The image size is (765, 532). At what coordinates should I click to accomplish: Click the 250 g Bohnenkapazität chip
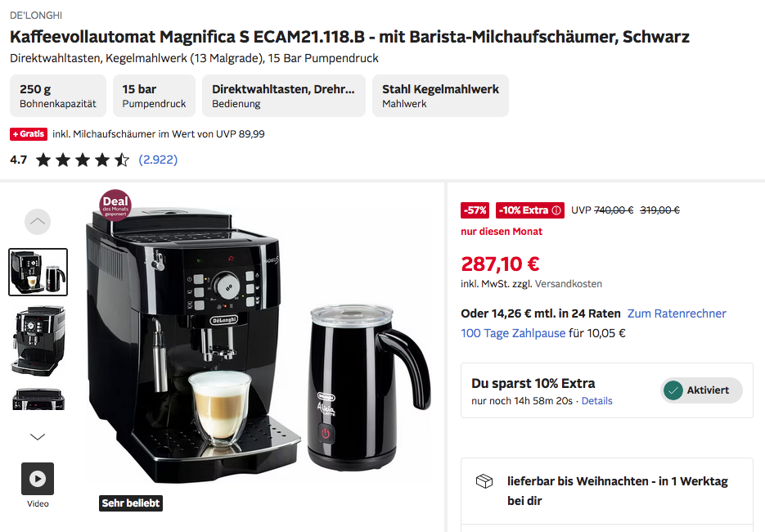click(58, 96)
